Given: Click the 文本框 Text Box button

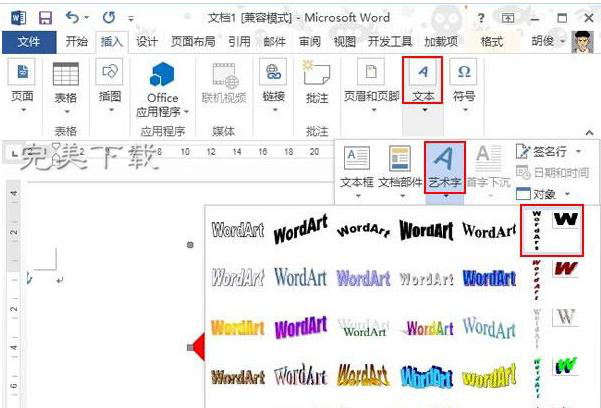Looking at the screenshot, I should tap(357, 171).
